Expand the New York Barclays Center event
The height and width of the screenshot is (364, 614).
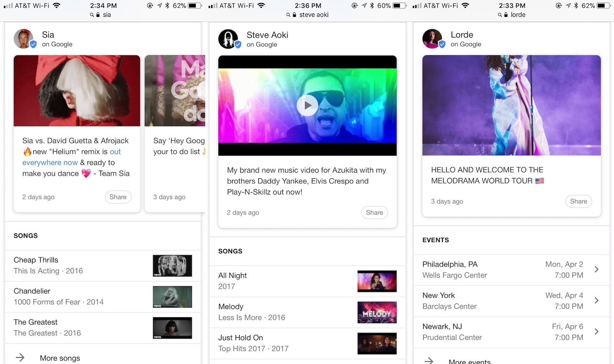point(596,301)
